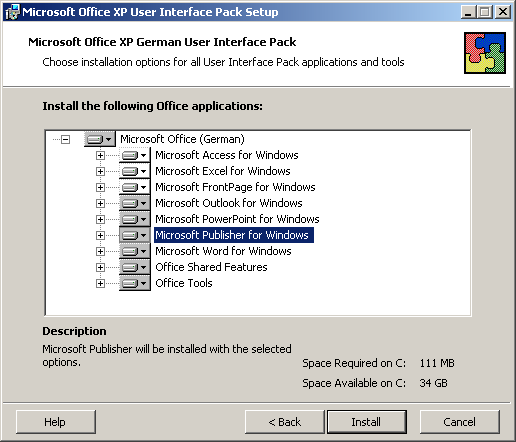
Task: Click install-state drive icon for Microsoft Word
Action: click(x=135, y=251)
